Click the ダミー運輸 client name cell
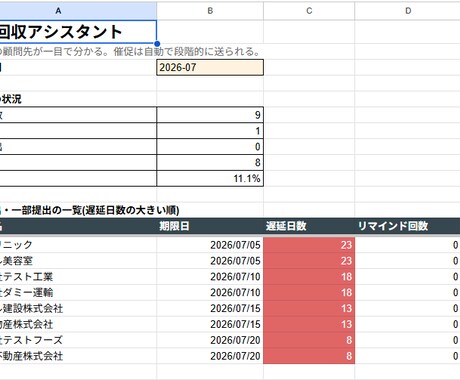 point(78,292)
